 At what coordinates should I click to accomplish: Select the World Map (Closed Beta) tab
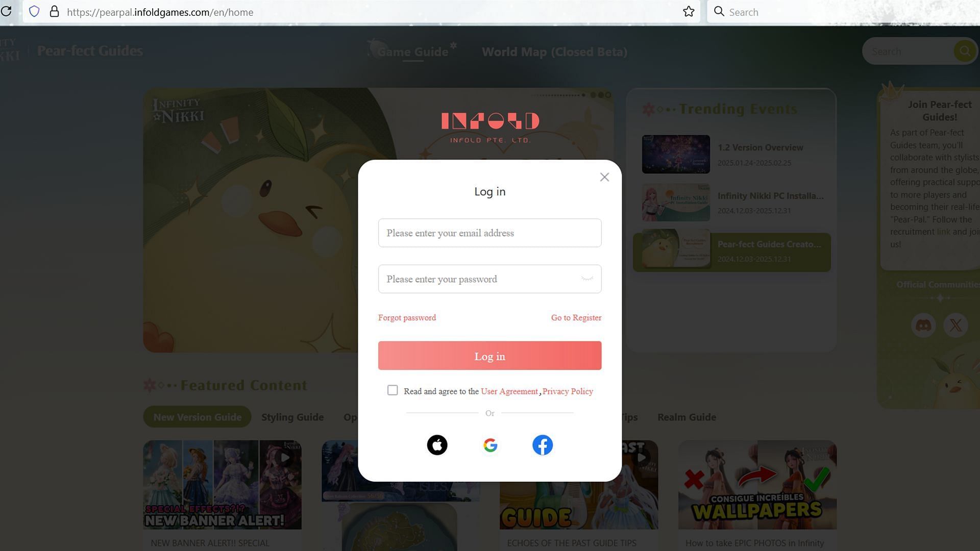coord(554,51)
